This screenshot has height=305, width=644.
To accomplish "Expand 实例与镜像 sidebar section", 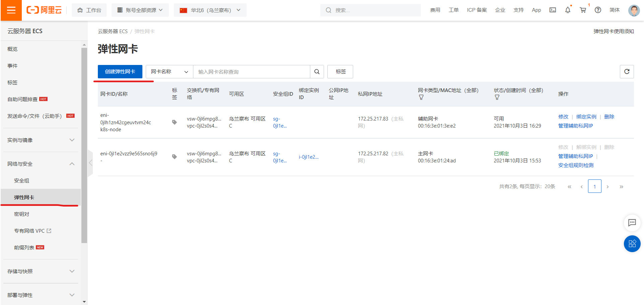I will [x=41, y=140].
